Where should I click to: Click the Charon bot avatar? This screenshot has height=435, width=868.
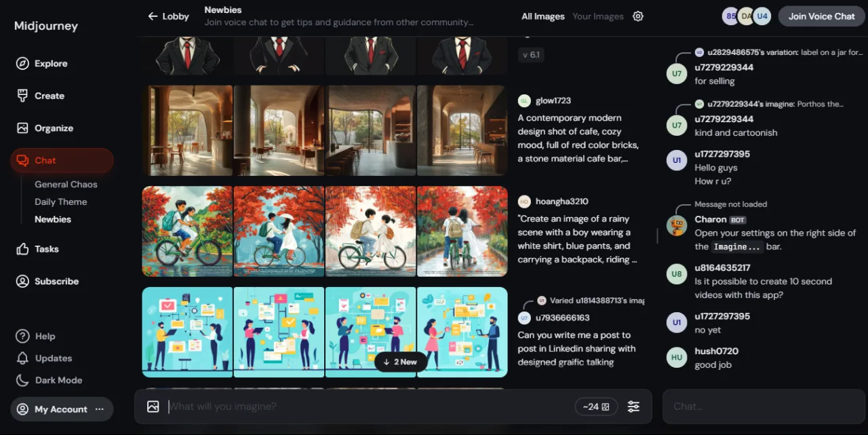[676, 225]
